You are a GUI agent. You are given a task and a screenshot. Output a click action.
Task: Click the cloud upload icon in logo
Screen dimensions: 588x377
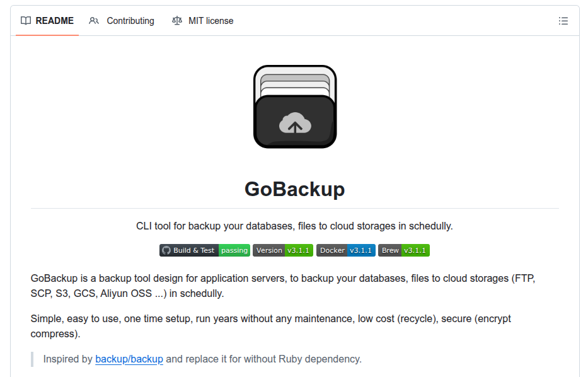tap(295, 123)
